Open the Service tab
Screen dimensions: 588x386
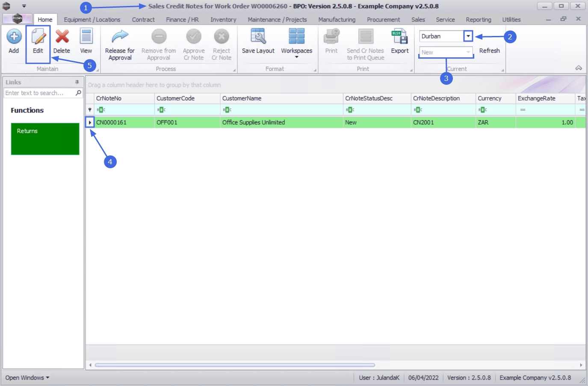point(445,20)
